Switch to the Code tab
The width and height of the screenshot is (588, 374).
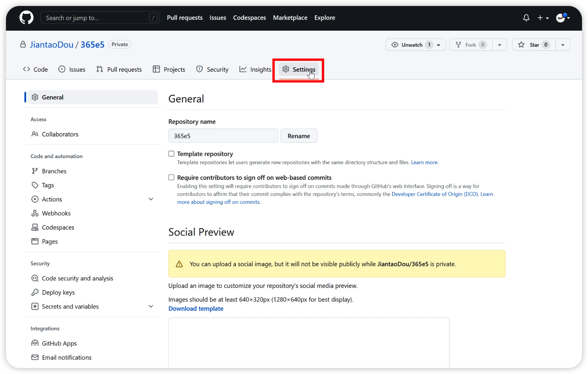point(35,69)
